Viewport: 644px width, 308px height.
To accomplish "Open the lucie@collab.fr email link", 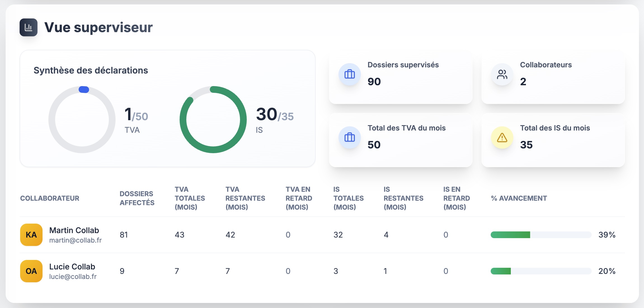I will pyautogui.click(x=73, y=277).
